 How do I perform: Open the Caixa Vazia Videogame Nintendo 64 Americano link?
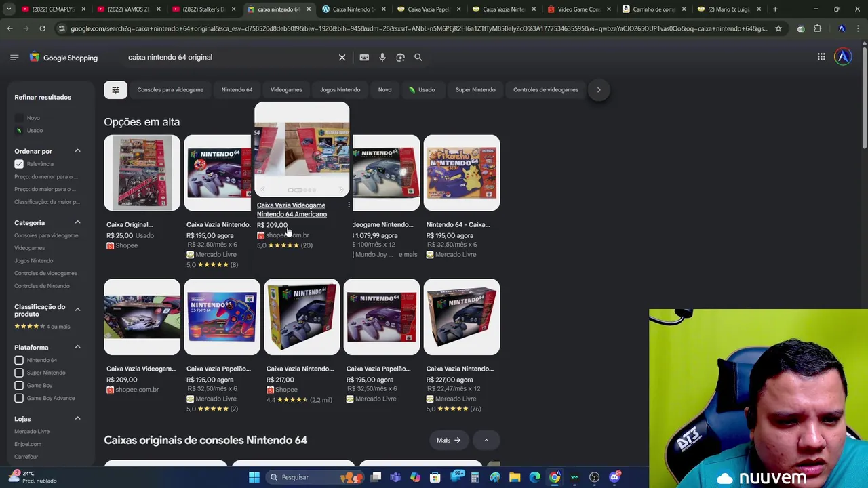click(x=292, y=209)
